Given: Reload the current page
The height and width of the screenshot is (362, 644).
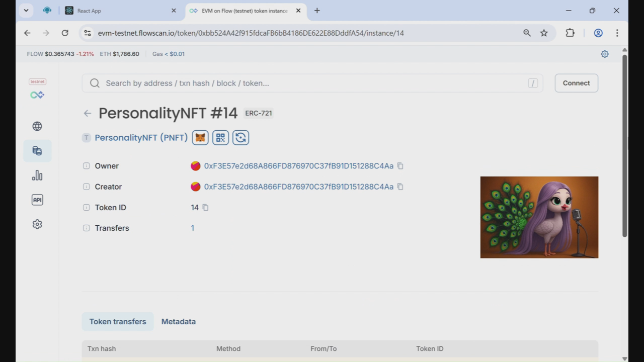Looking at the screenshot, I should 65,33.
